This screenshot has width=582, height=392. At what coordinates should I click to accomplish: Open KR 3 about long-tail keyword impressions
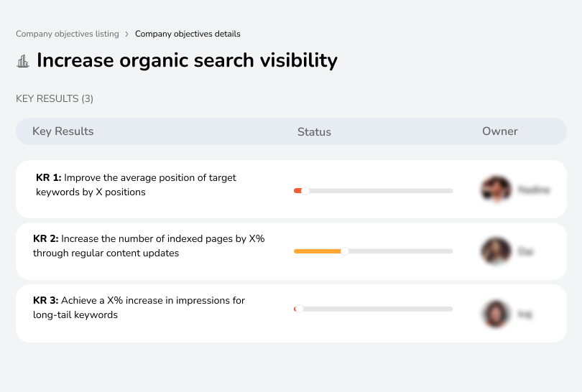[x=139, y=307]
